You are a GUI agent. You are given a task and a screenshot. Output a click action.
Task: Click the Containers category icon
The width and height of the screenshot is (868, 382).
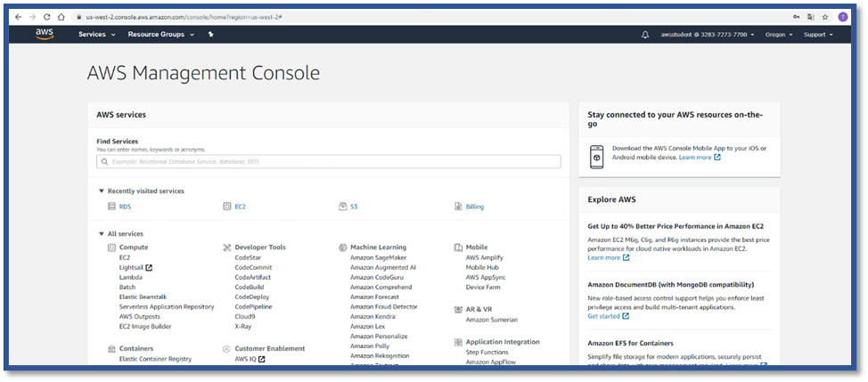111,349
